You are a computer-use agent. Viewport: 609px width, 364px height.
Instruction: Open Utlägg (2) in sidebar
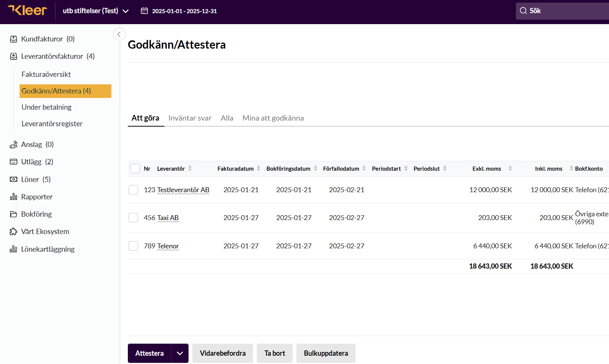coord(37,162)
